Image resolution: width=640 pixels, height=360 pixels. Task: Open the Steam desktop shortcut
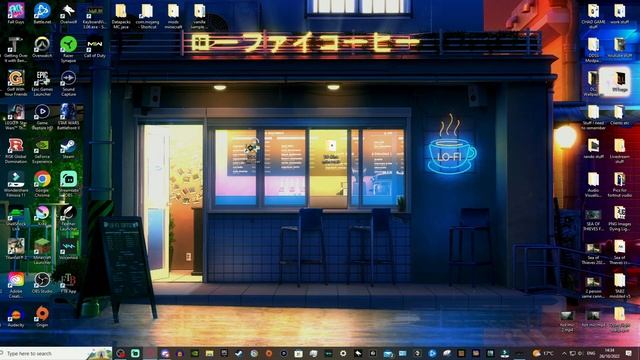point(68,148)
